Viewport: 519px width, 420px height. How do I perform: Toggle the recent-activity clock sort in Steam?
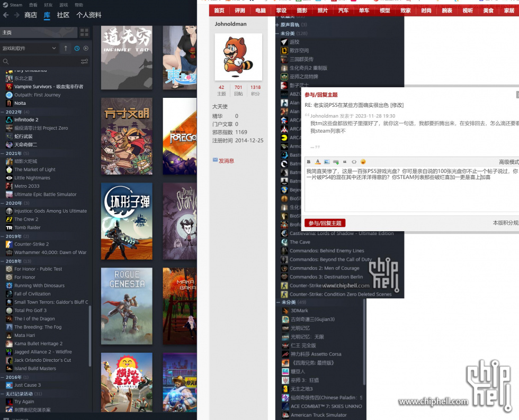77,48
